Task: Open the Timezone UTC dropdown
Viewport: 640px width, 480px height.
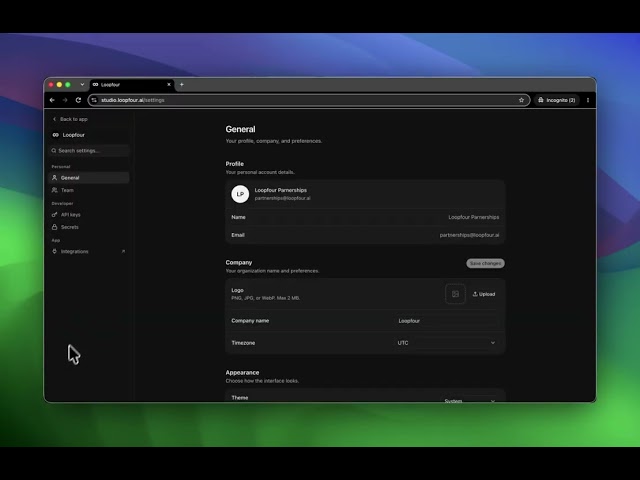Action: [x=447, y=343]
